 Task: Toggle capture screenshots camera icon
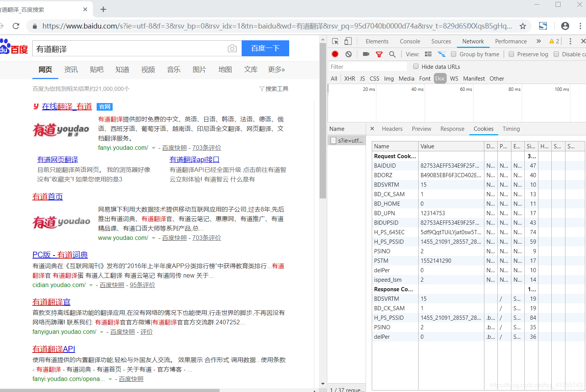(366, 54)
